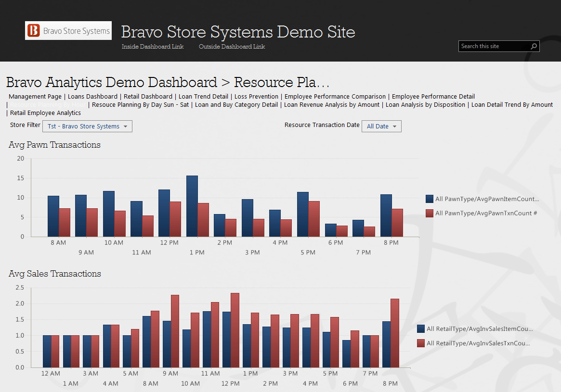The width and height of the screenshot is (561, 392).
Task: Open the Resource Transaction Date dropdown
Action: (x=381, y=126)
